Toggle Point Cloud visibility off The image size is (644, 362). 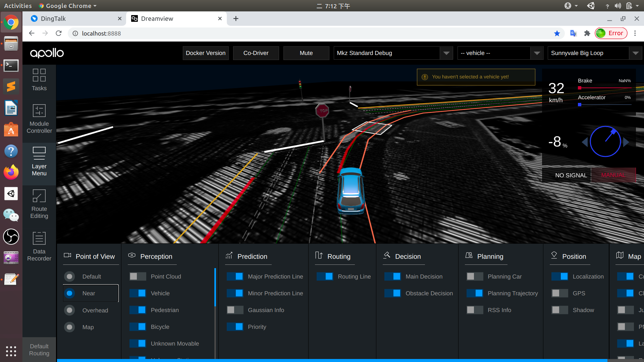pos(137,276)
